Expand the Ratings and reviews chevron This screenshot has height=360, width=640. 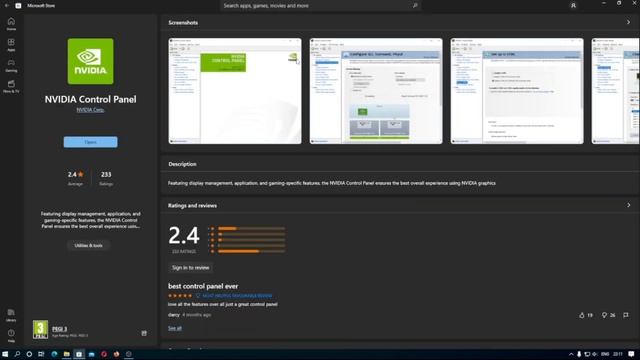tap(629, 205)
